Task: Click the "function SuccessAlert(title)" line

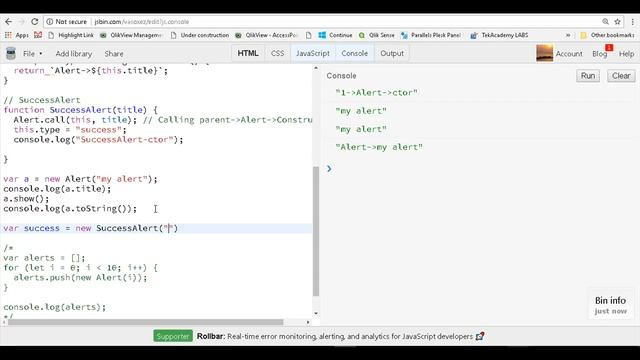Action: pyautogui.click(x=80, y=110)
